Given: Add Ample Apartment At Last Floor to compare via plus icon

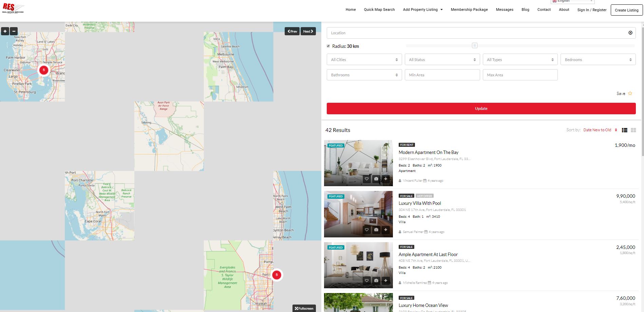Looking at the screenshot, I should (385, 280).
